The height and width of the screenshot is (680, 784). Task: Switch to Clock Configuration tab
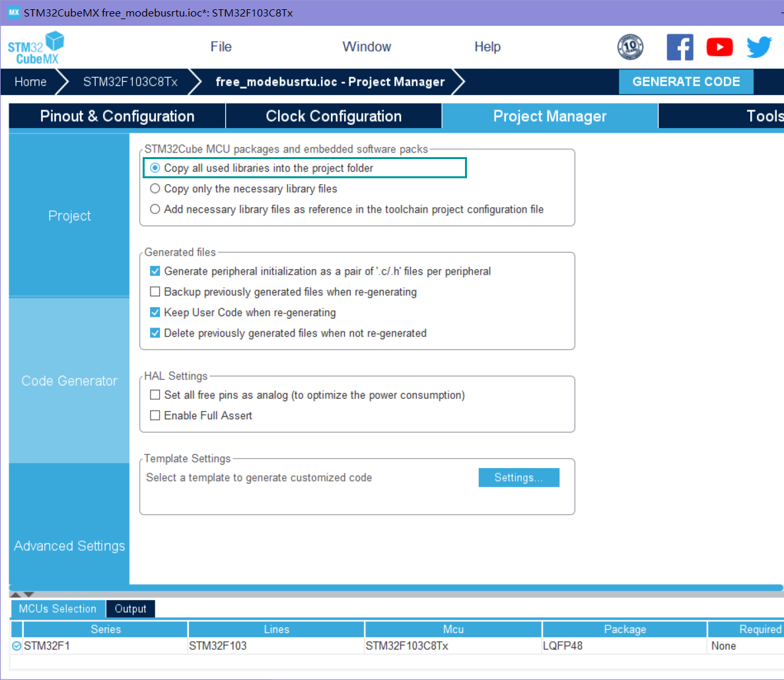[x=334, y=116]
